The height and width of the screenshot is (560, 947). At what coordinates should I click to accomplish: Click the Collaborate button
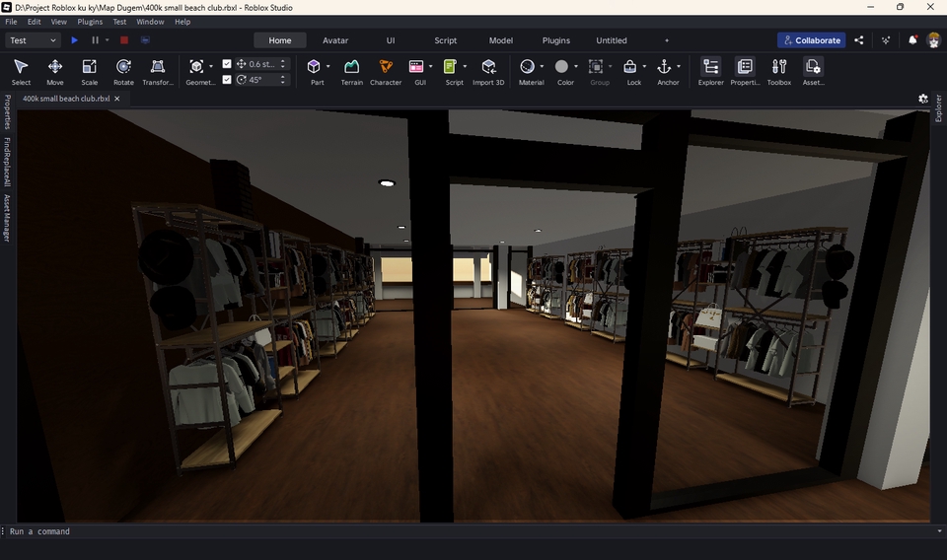pyautogui.click(x=811, y=40)
